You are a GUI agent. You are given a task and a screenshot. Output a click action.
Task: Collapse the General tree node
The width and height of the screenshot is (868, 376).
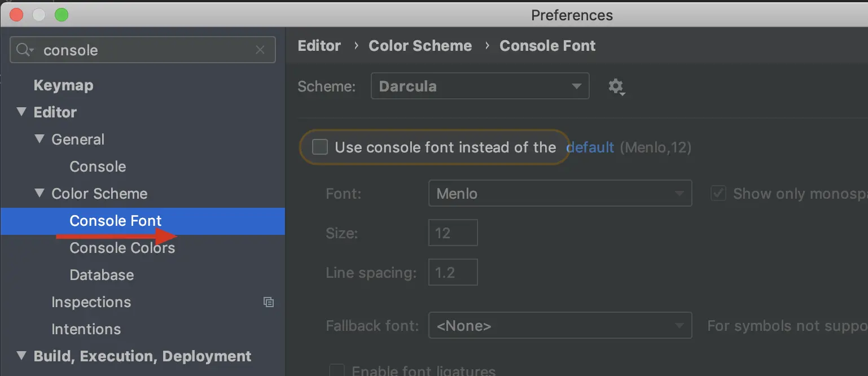coord(40,139)
